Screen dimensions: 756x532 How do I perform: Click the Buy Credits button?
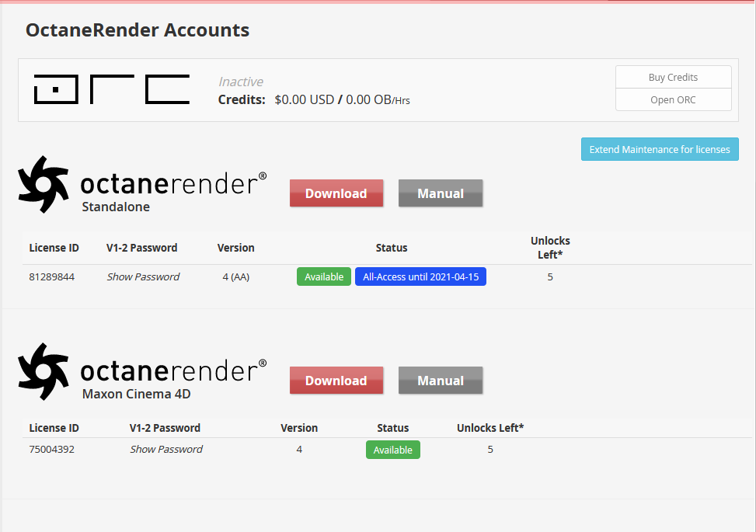[x=673, y=77]
